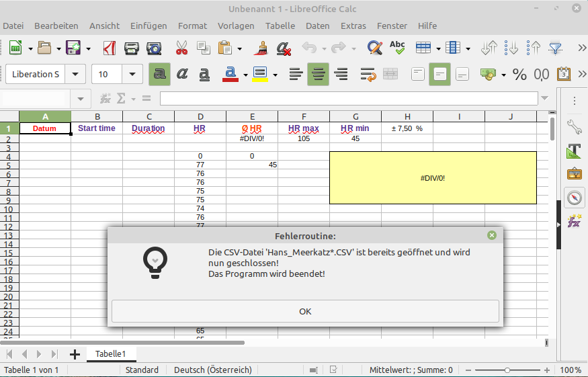Click the Insert Column icon

[453, 48]
